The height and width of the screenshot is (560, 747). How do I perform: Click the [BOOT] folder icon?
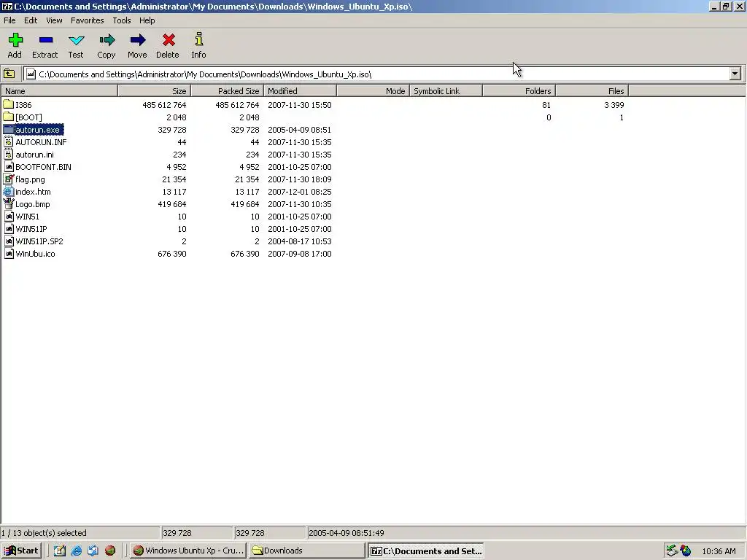click(8, 117)
